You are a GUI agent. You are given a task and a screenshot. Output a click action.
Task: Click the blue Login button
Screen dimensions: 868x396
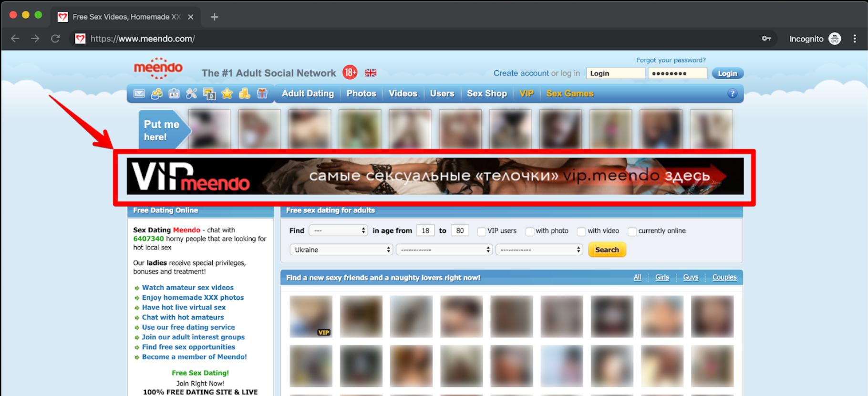click(727, 73)
